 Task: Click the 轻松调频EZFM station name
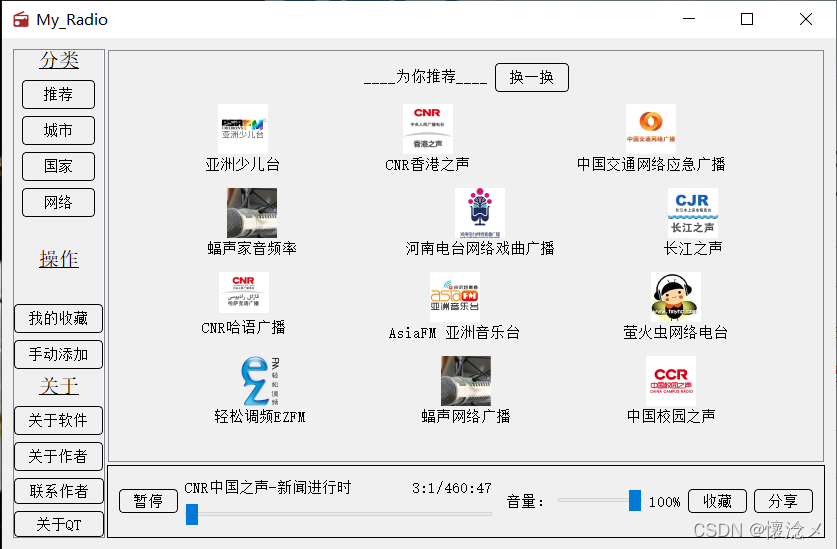click(260, 416)
